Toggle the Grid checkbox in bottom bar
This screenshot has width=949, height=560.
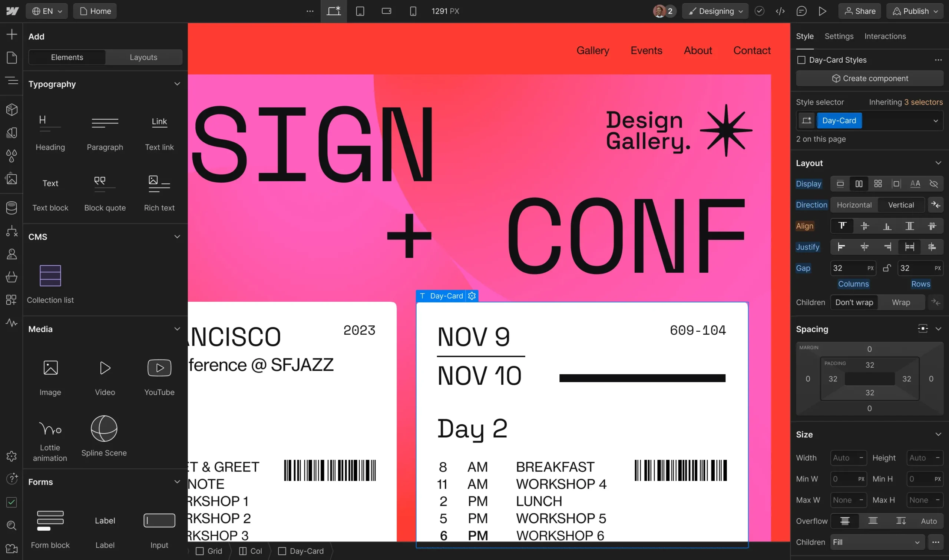coord(201,551)
